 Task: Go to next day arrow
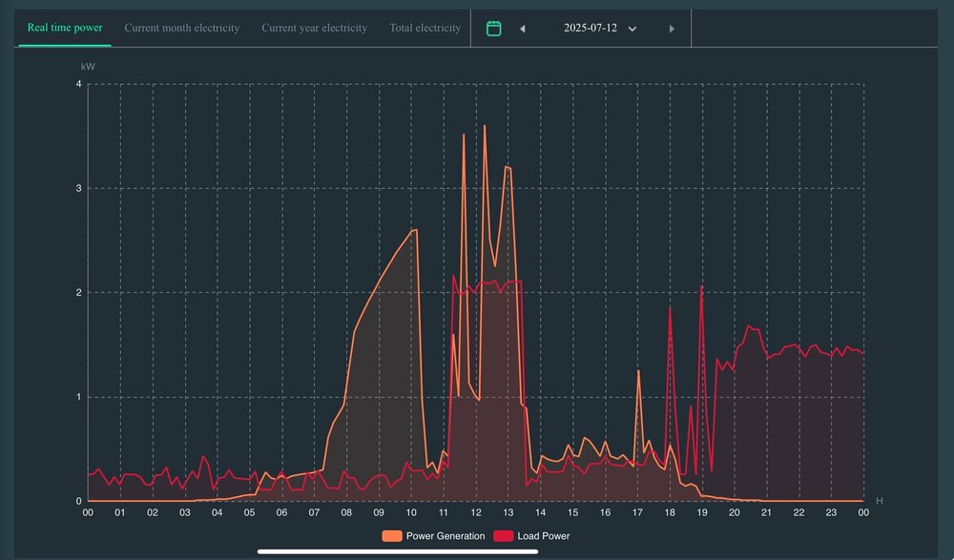pos(672,29)
